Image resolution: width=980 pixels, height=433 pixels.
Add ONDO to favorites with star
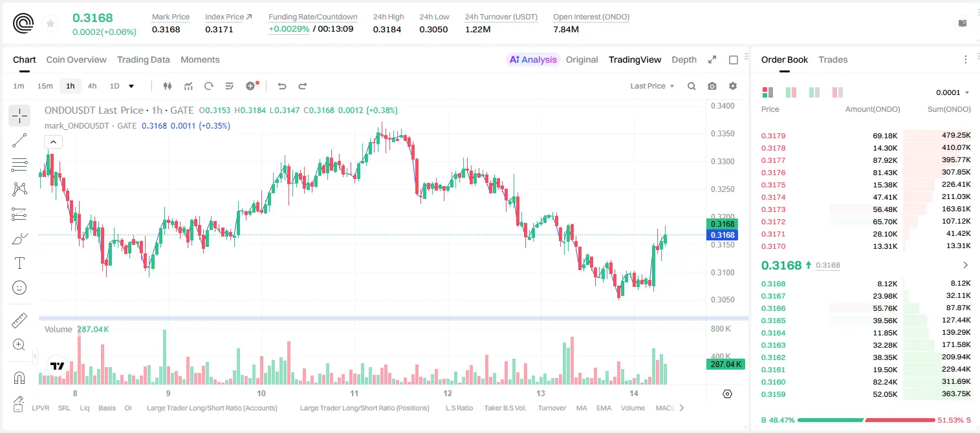tap(50, 24)
